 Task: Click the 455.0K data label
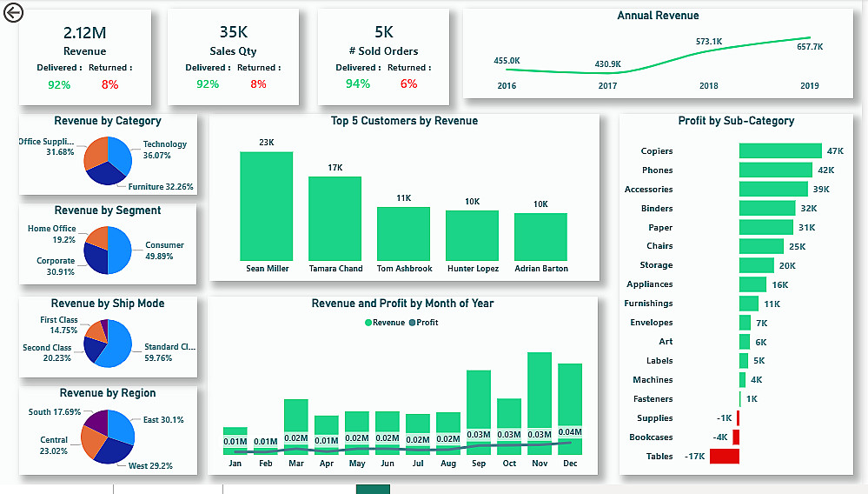click(x=507, y=60)
